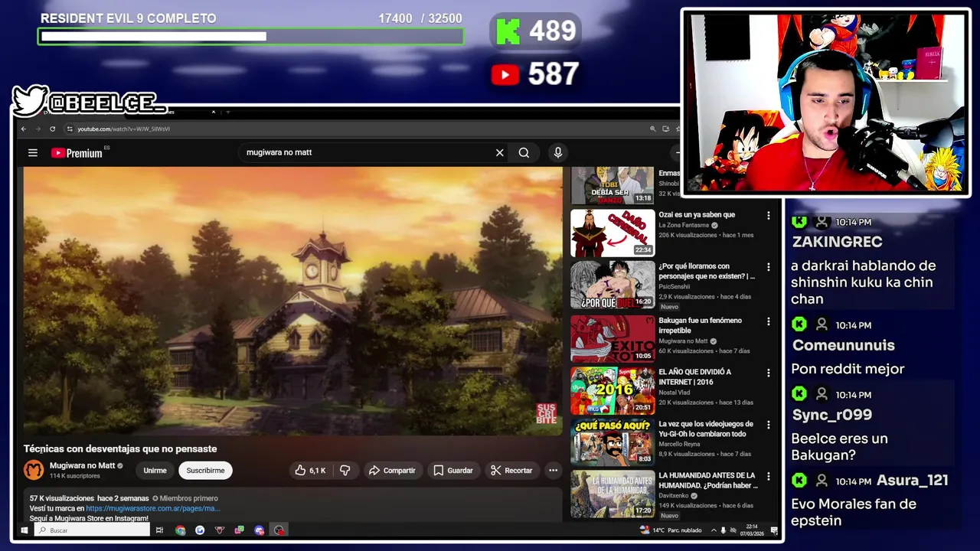Open the Ozai 22:34 video thumbnail
Image resolution: width=980 pixels, height=551 pixels.
click(612, 233)
